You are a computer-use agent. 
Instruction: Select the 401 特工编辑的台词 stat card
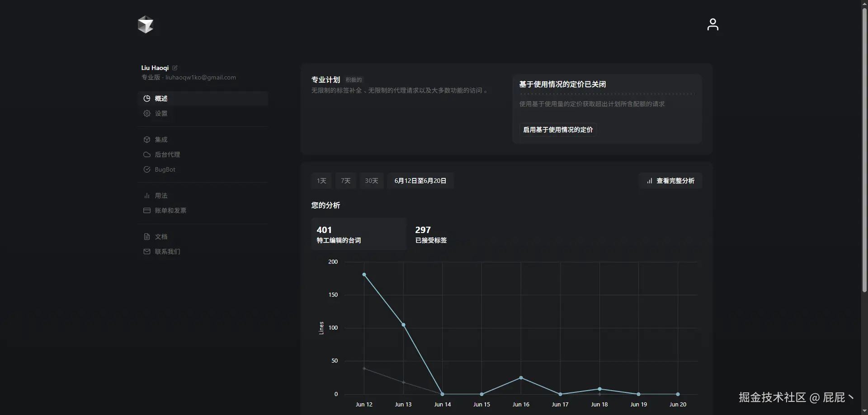[358, 234]
